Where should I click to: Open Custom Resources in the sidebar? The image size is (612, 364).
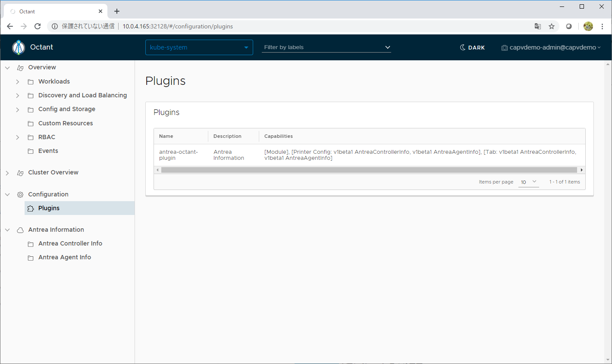coord(66,123)
